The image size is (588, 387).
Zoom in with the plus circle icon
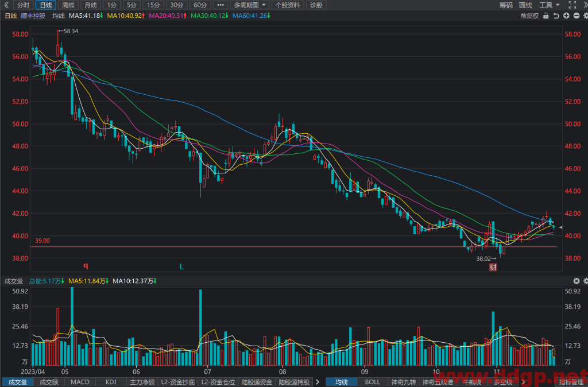pos(566,16)
